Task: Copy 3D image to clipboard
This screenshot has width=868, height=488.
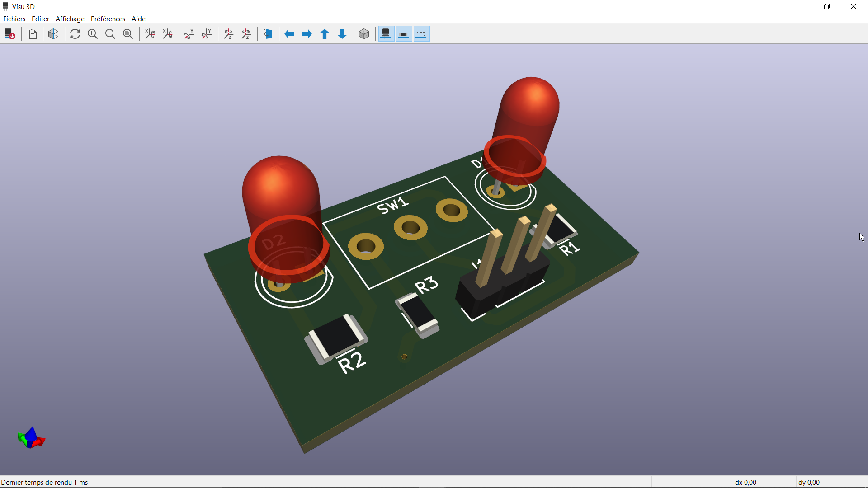Action: click(x=32, y=34)
